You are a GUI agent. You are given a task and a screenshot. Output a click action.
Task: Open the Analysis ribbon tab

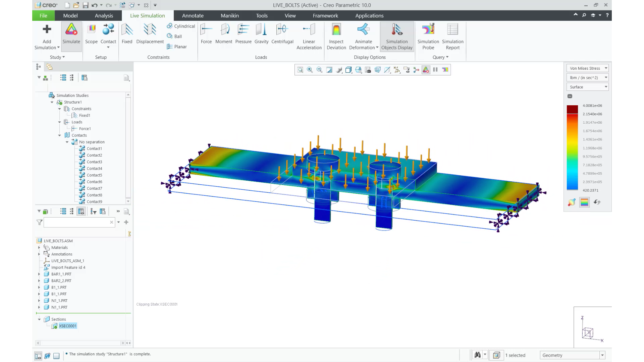104,16
